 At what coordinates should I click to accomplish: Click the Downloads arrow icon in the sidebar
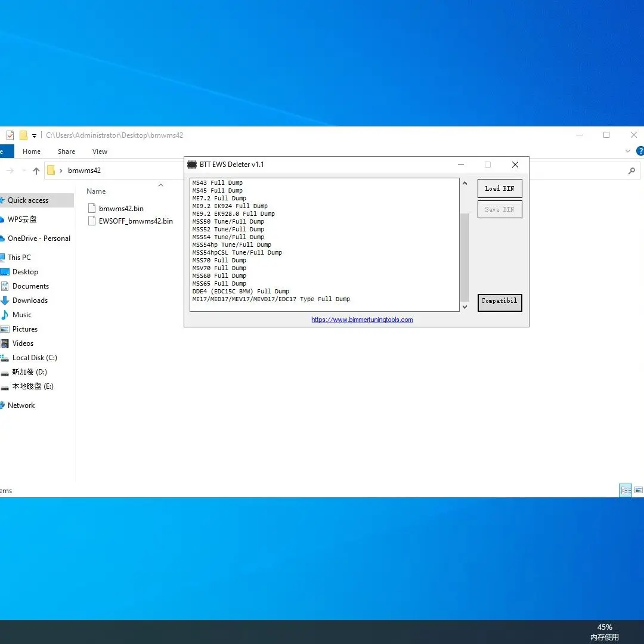point(5,301)
